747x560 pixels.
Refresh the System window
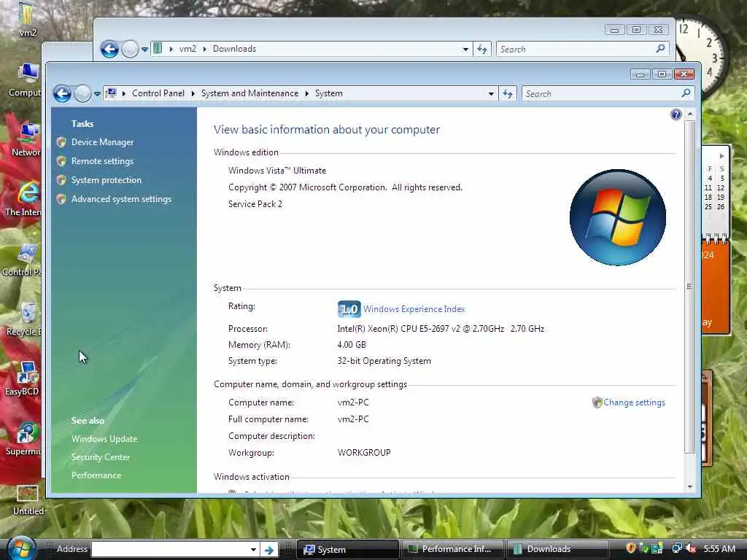[x=508, y=94]
